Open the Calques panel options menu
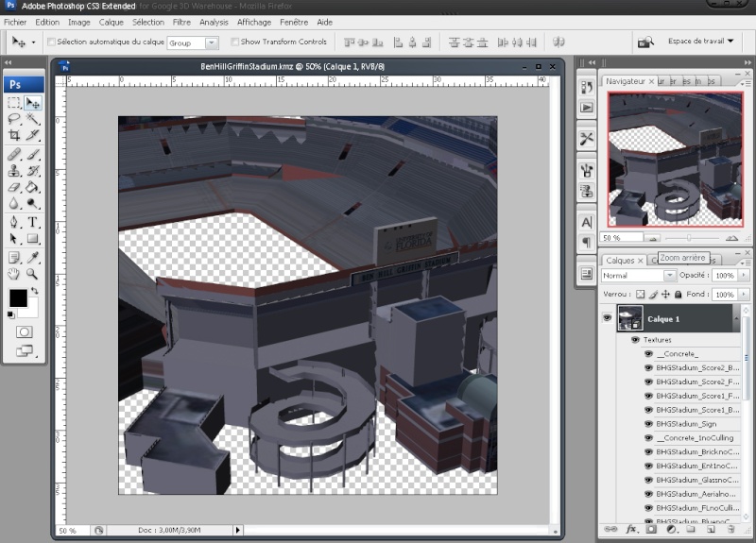 [x=746, y=263]
